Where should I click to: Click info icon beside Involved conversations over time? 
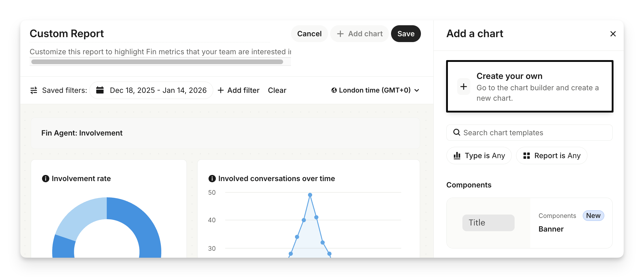click(212, 178)
